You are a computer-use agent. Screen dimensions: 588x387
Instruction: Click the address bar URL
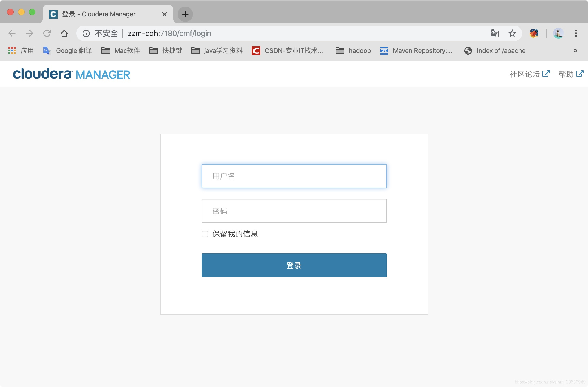pyautogui.click(x=169, y=33)
